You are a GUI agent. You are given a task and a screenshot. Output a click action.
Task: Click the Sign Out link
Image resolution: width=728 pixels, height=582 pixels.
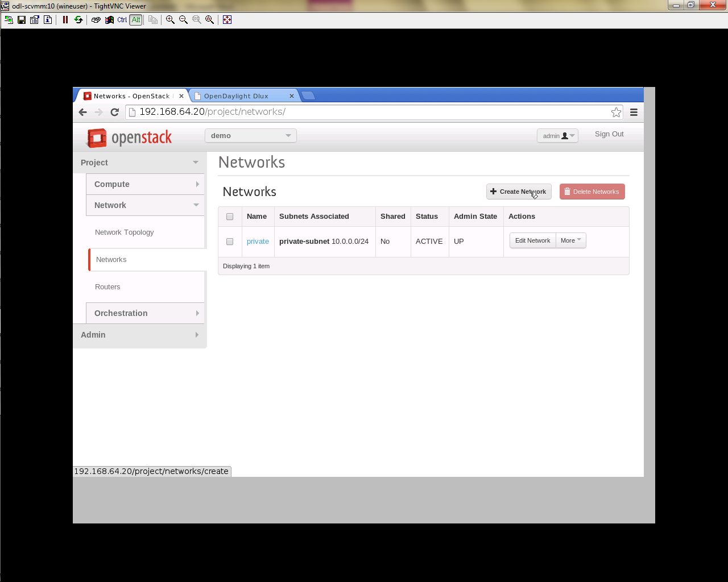click(609, 134)
